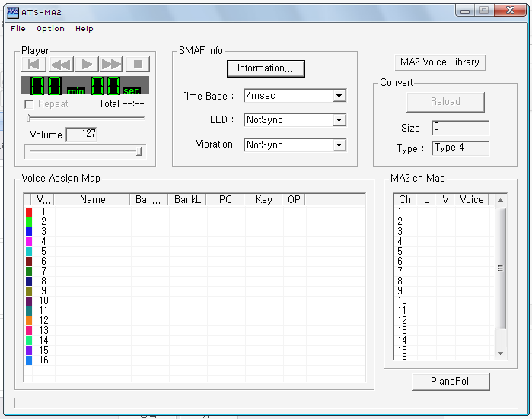Click the Key column header
The image size is (532, 419).
[x=263, y=199]
